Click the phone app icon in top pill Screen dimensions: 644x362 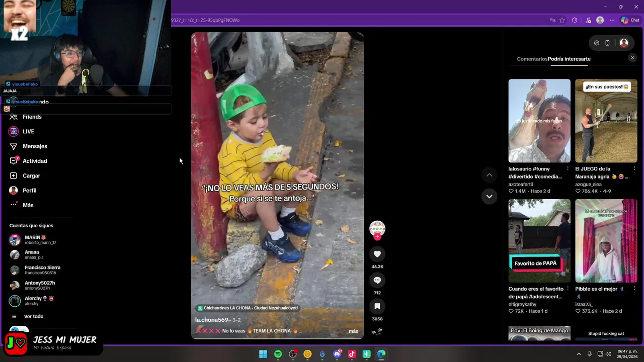(607, 43)
